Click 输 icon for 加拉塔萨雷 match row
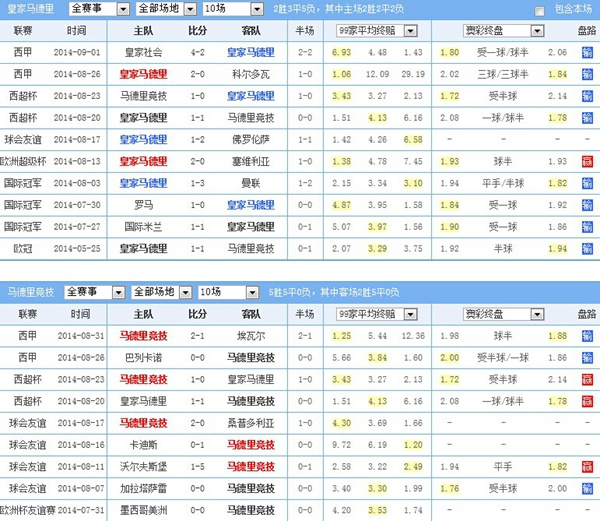This screenshot has width=600, height=521. (587, 488)
